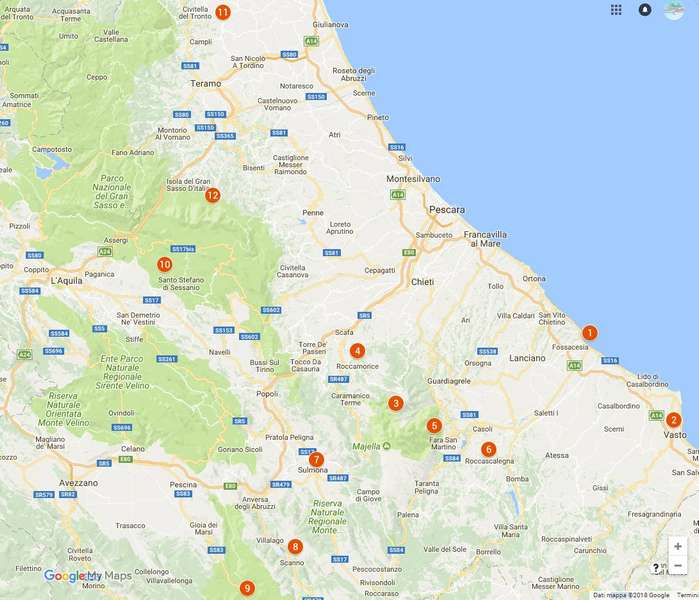Image resolution: width=699 pixels, height=600 pixels.
Task: Click the Google account avatar
Action: [675, 10]
